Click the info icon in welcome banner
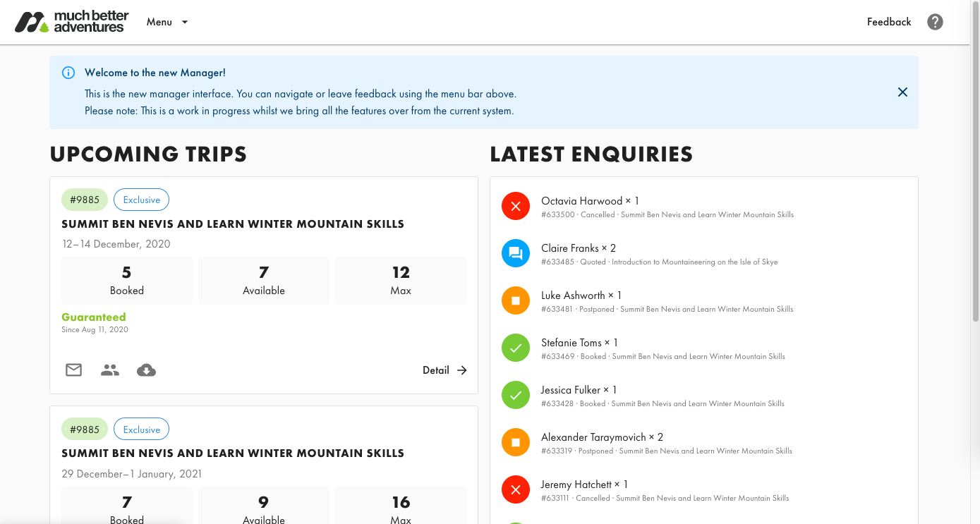This screenshot has width=980, height=524. pyautogui.click(x=68, y=73)
